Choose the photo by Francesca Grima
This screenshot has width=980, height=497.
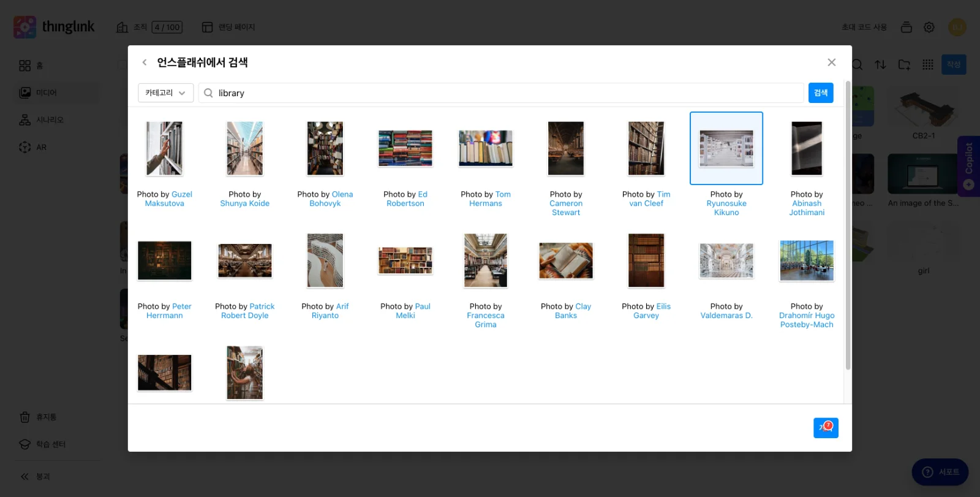click(x=486, y=260)
